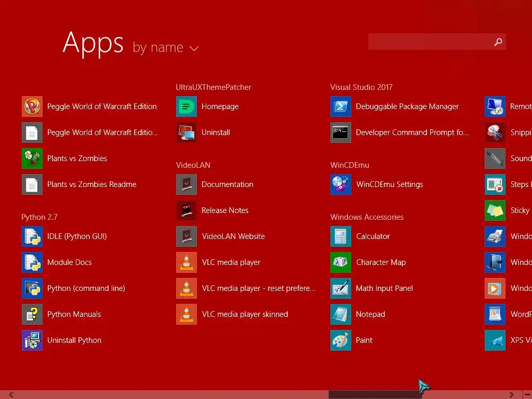Start IDLE (Python GUI) icon
The image size is (532, 399).
click(32, 236)
